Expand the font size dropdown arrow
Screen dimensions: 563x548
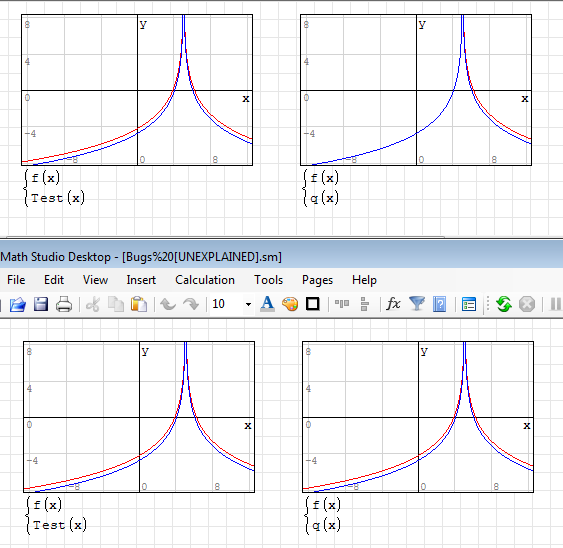point(248,305)
